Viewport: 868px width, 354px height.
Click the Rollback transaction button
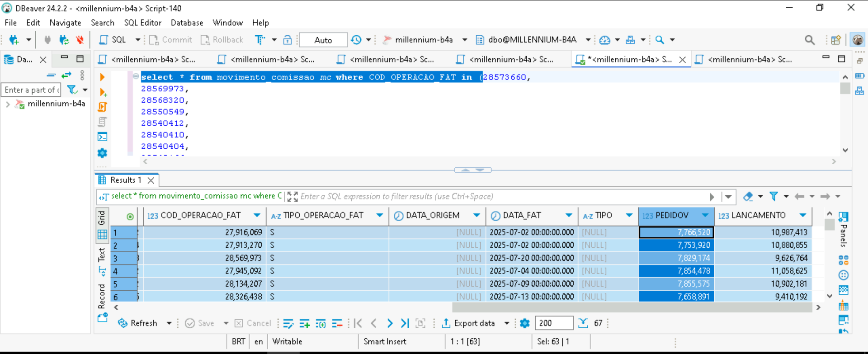(222, 40)
